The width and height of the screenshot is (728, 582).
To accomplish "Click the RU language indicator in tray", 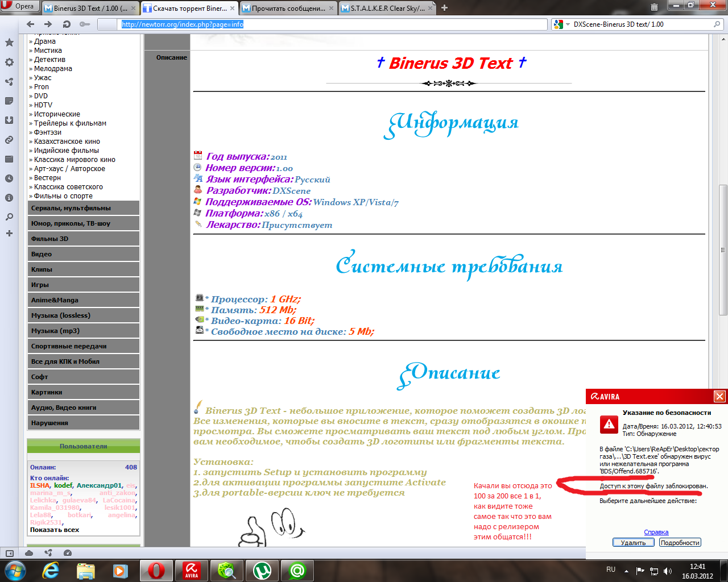I will [x=611, y=569].
